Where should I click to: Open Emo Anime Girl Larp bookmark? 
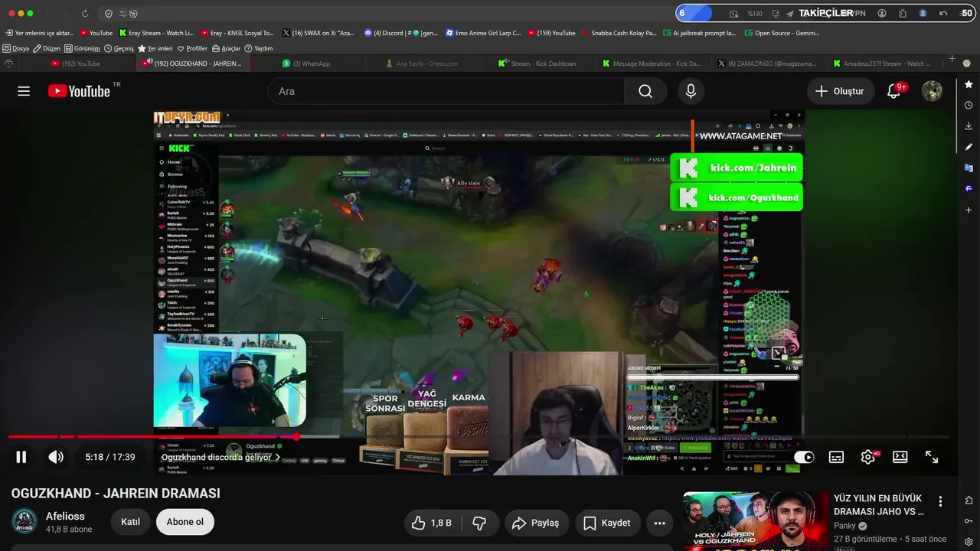coord(483,33)
